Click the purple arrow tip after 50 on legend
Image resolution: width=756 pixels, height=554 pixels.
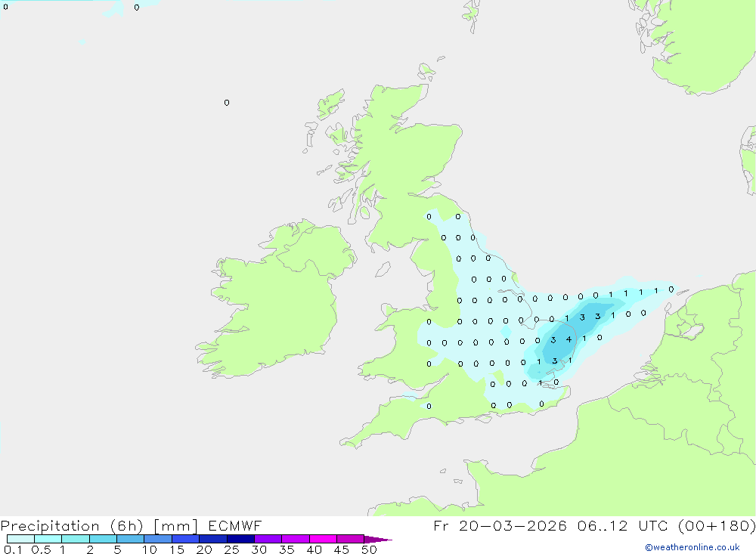tap(377, 540)
